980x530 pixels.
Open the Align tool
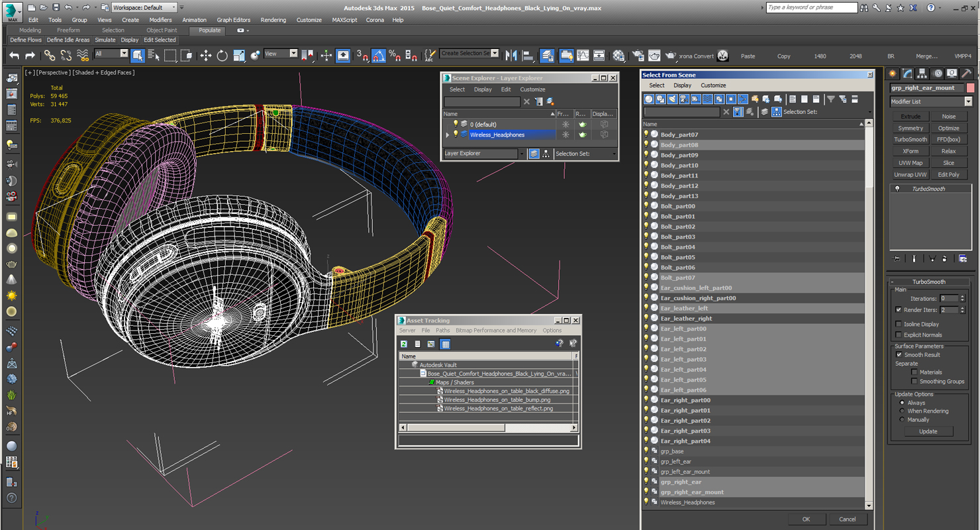(528, 56)
